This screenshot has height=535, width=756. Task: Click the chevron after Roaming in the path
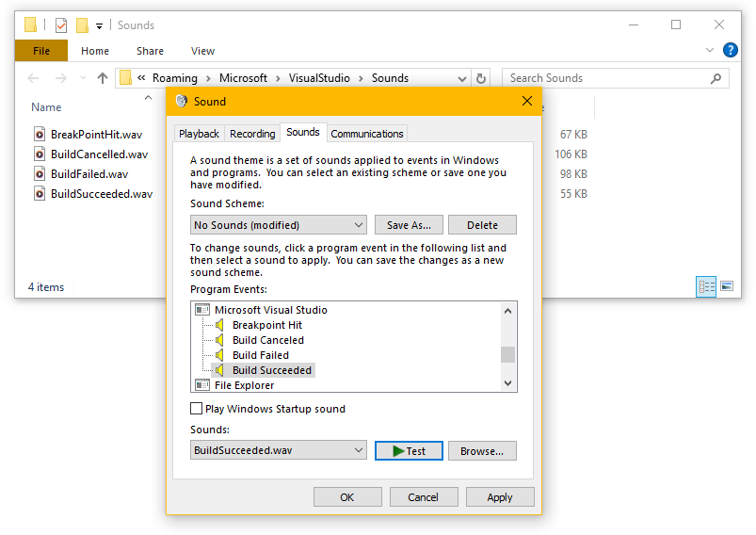pos(208,78)
